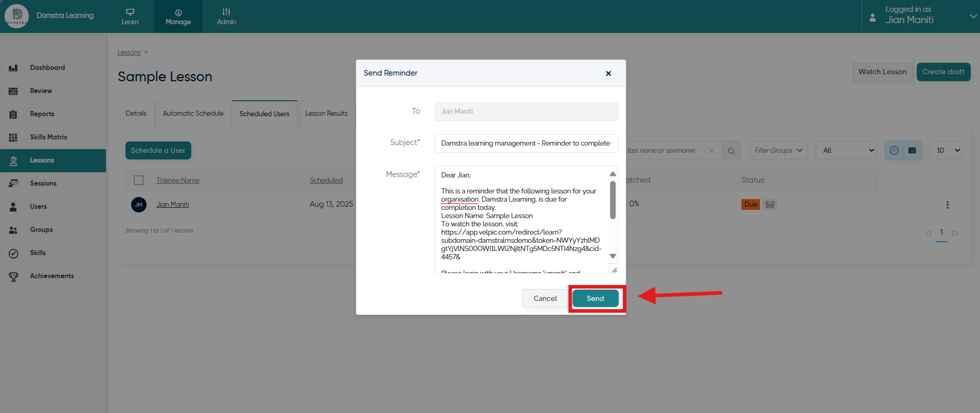Tick the select-all checkbox in table header
Screen dimensions: 980x413
point(138,180)
